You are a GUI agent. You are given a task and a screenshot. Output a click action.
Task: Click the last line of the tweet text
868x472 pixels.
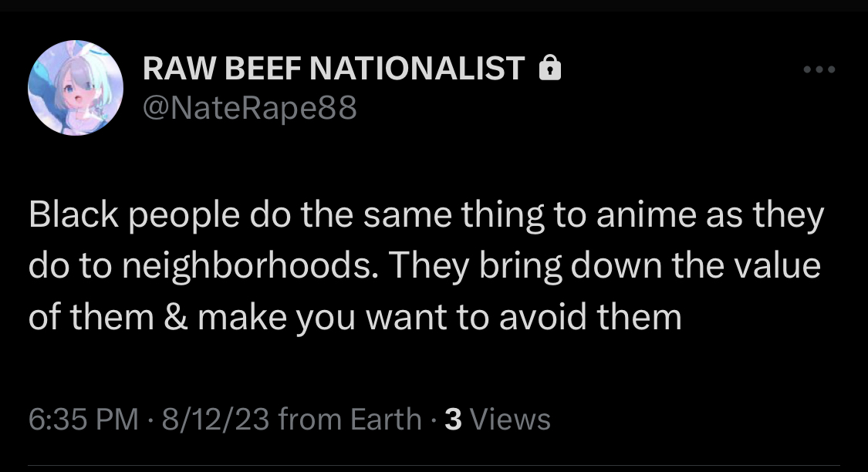(355, 317)
